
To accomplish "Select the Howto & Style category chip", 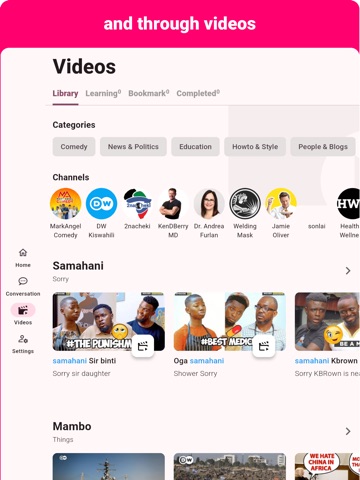I will click(255, 147).
